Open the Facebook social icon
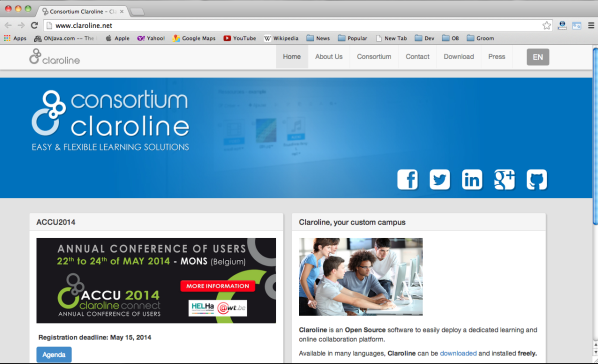 (407, 179)
